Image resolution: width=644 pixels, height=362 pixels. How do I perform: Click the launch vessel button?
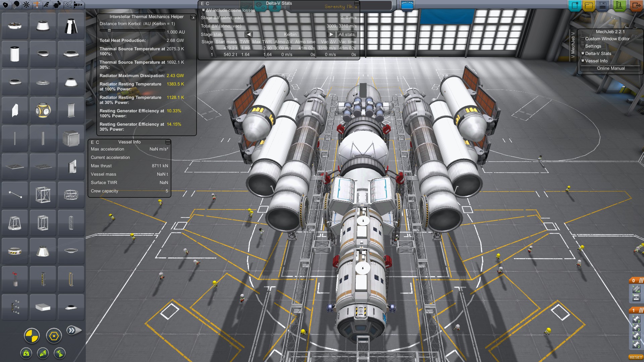coord(619,5)
